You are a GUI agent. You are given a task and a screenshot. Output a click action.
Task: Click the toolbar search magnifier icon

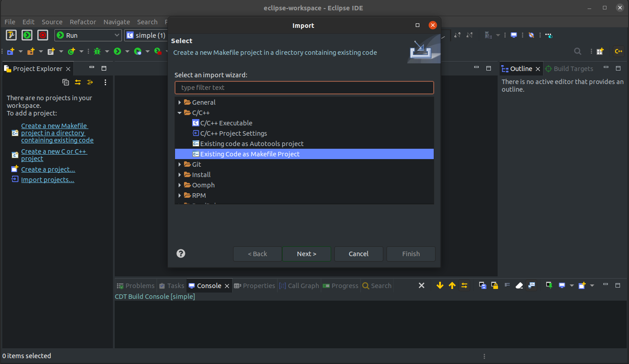pyautogui.click(x=577, y=52)
